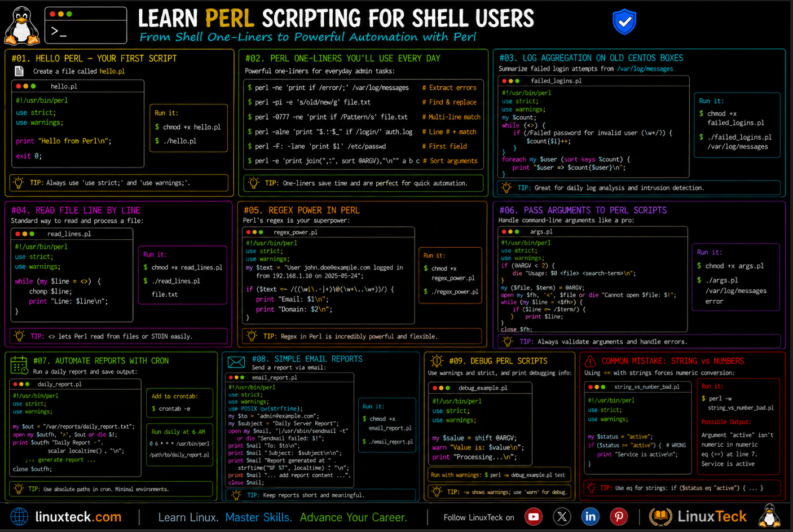Viewport: 793px width, 532px height.
Task: Click the document icon beside 'Create a file called'
Action: coord(19,71)
